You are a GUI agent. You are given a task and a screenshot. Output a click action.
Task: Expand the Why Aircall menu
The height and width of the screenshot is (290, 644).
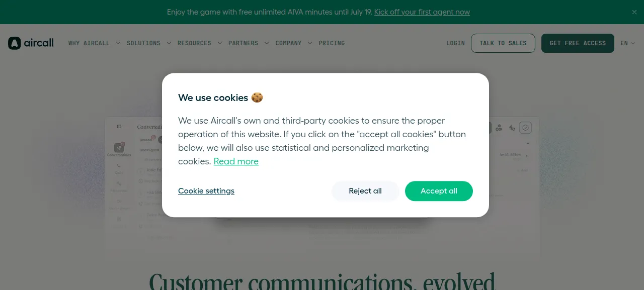pos(95,43)
